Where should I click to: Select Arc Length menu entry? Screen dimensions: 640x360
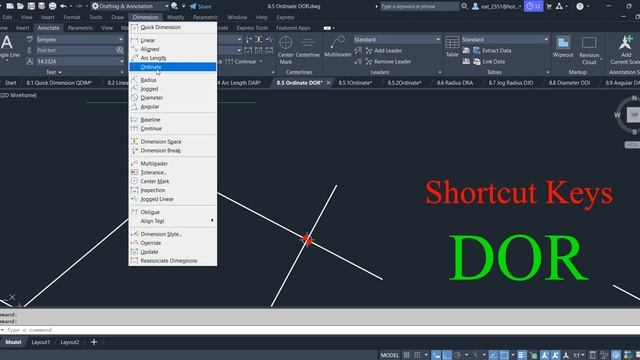(x=173, y=58)
